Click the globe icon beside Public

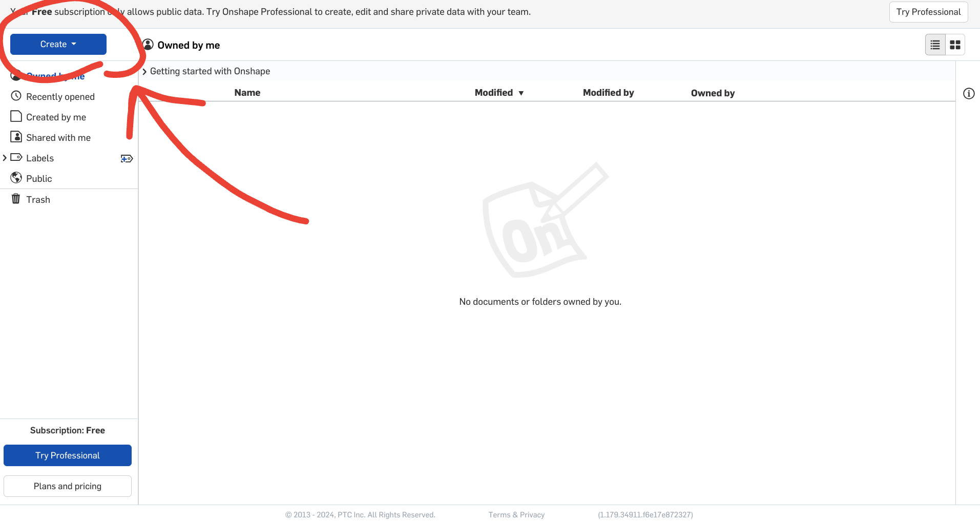(x=16, y=178)
